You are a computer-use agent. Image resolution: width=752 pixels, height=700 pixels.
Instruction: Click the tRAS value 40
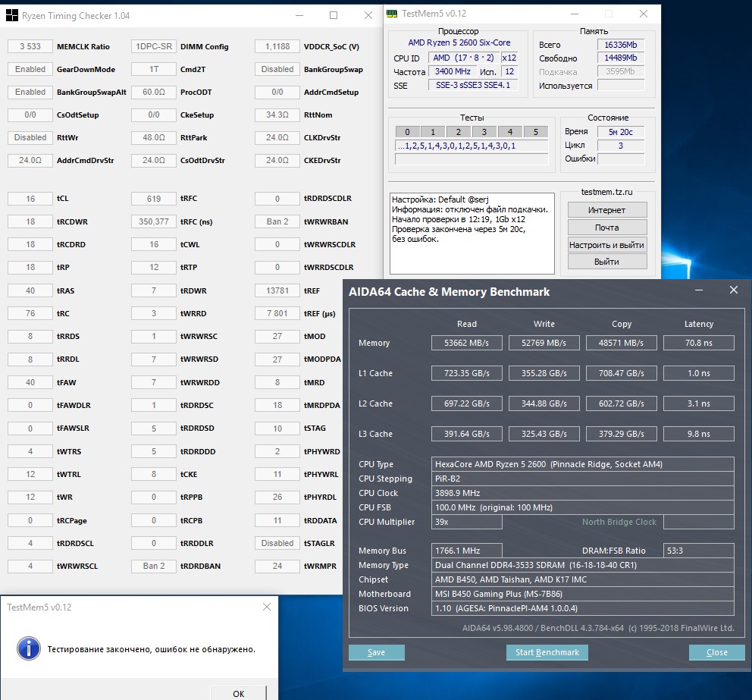coord(30,290)
